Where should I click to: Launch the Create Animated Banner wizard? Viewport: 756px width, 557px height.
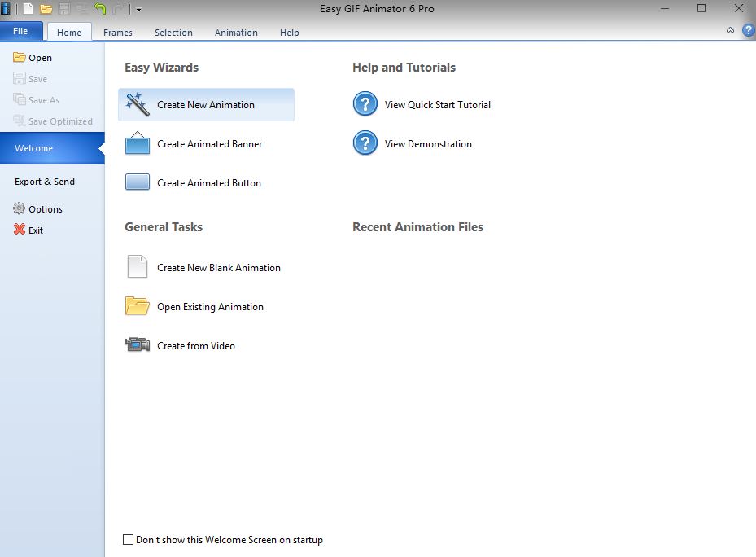[x=206, y=144]
